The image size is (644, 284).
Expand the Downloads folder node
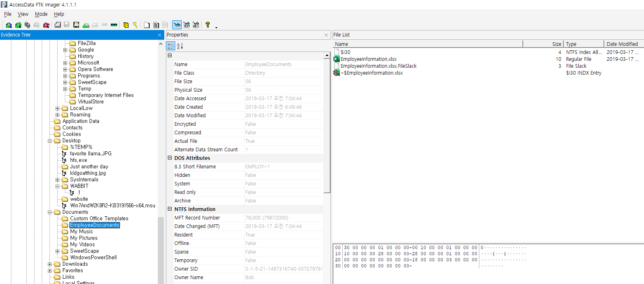click(49, 264)
